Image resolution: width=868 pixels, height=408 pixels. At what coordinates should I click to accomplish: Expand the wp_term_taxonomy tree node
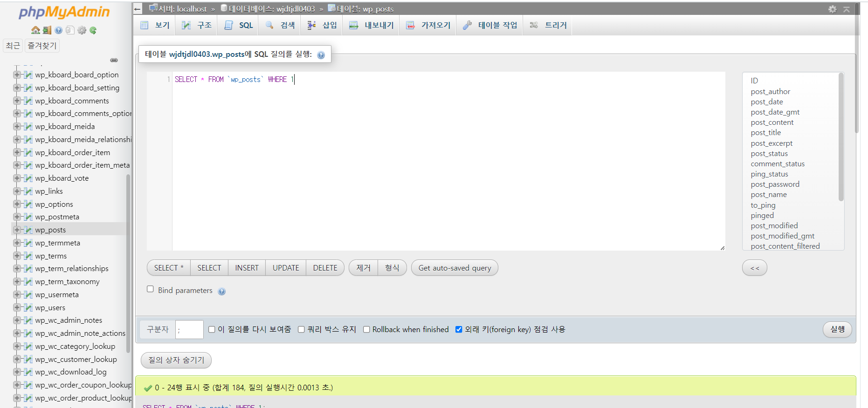(17, 281)
